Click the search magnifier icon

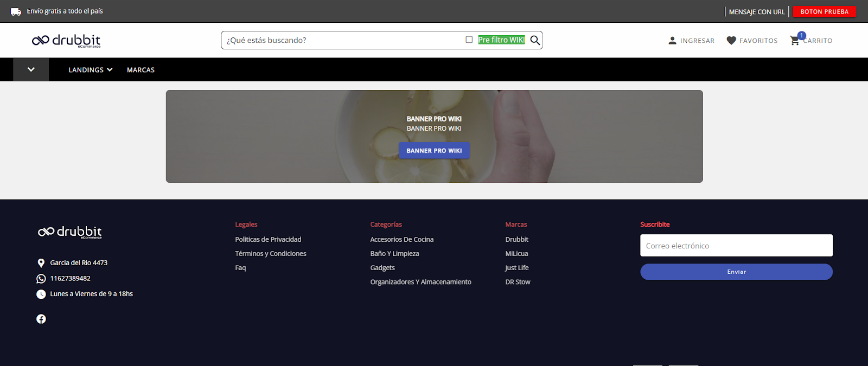click(535, 40)
